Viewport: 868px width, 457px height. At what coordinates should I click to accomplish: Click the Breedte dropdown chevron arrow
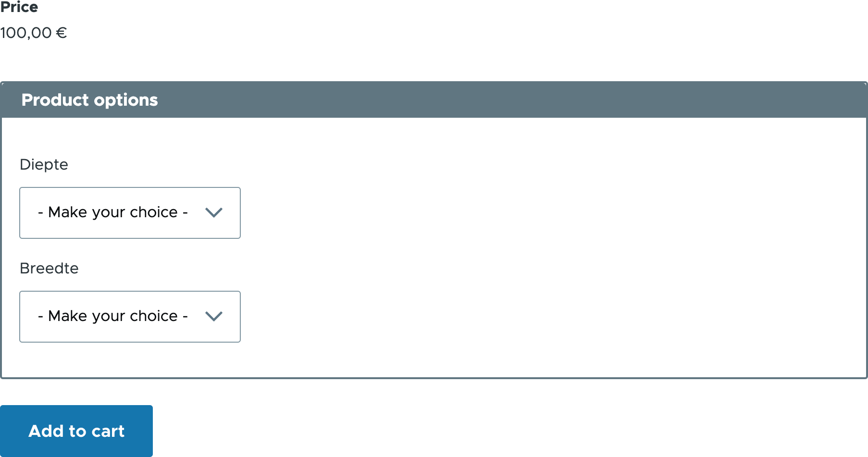click(x=214, y=316)
